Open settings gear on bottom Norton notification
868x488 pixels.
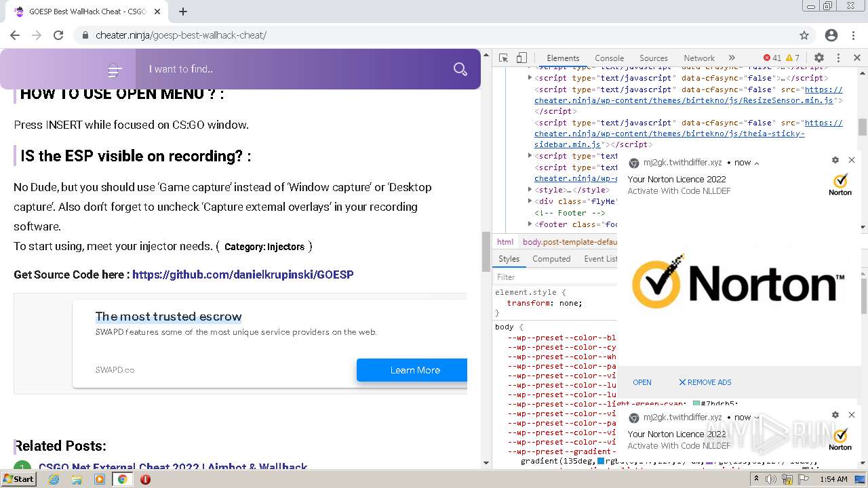point(835,415)
